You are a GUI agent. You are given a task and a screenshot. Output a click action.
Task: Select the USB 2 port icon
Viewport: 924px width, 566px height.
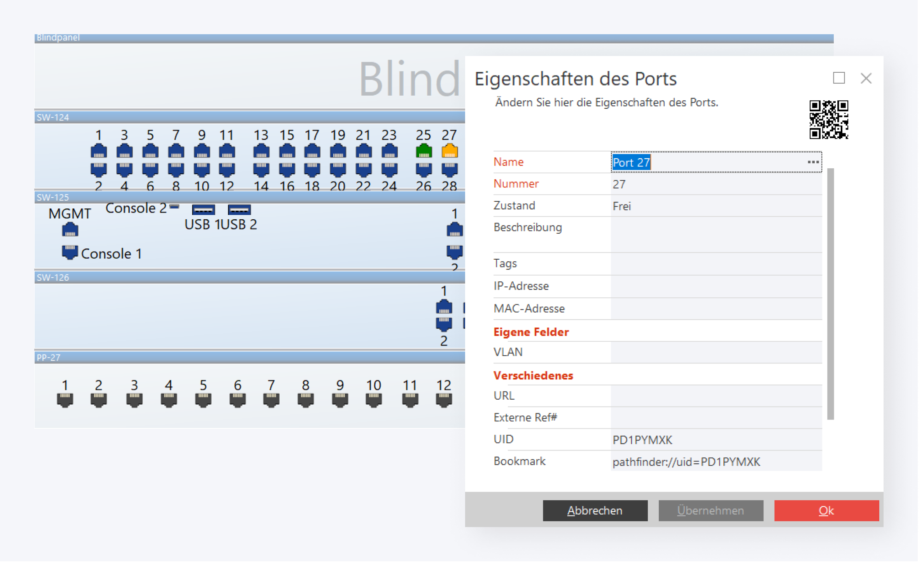[x=239, y=210]
